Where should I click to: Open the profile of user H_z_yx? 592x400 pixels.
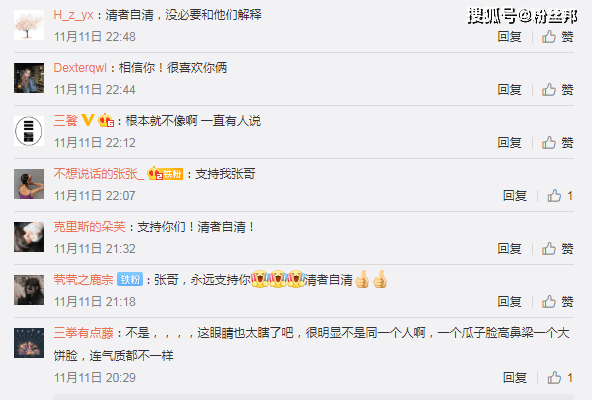coord(73,15)
